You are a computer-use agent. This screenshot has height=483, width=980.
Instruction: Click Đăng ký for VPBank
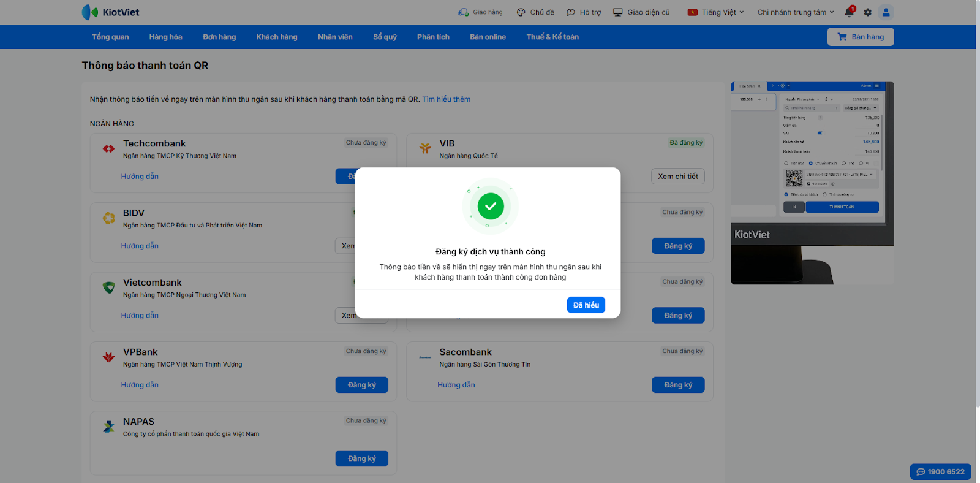click(362, 385)
